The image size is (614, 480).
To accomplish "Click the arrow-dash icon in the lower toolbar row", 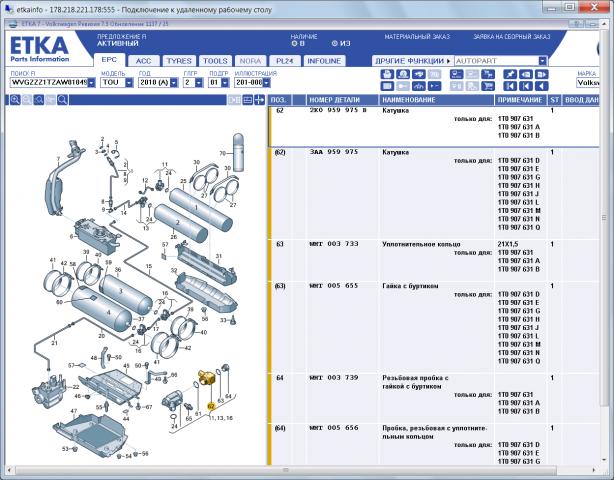I will click(x=434, y=86).
